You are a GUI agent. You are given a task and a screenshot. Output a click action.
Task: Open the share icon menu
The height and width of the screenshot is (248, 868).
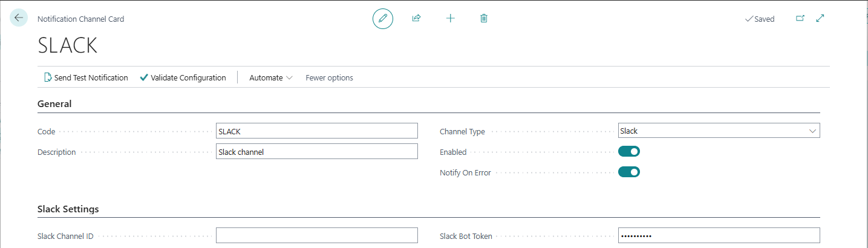click(x=416, y=19)
